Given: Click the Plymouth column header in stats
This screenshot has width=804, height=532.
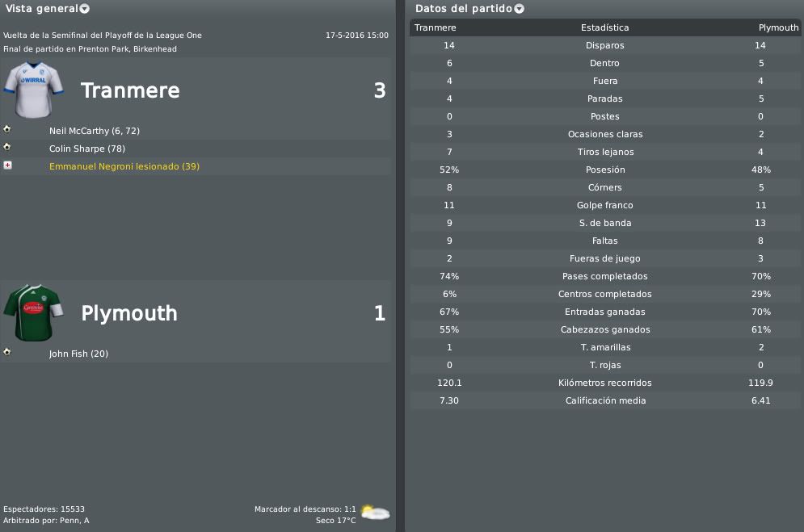Looking at the screenshot, I should tap(778, 27).
